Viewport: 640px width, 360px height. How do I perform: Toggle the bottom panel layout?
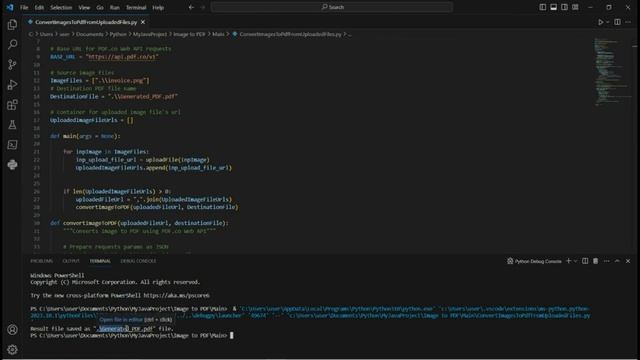tap(553, 7)
